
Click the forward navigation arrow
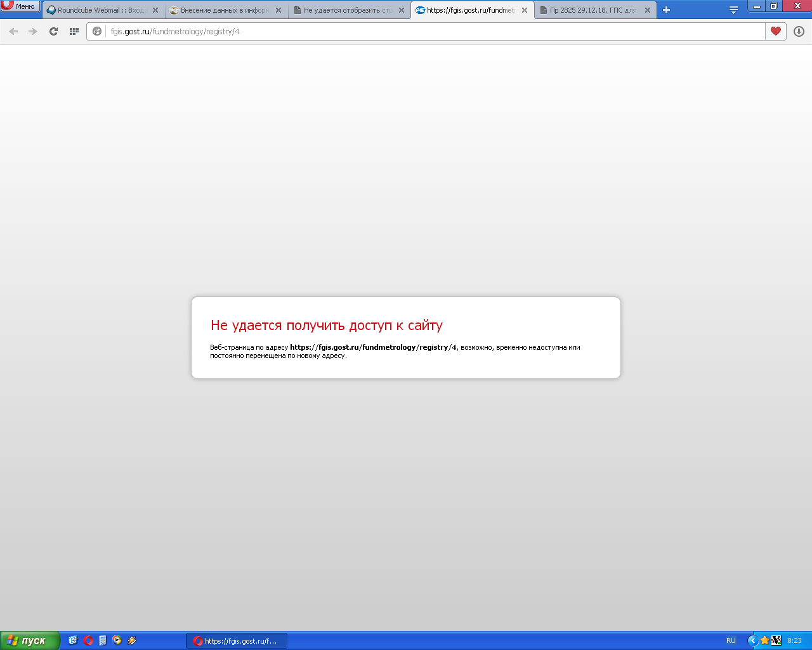[x=33, y=31]
